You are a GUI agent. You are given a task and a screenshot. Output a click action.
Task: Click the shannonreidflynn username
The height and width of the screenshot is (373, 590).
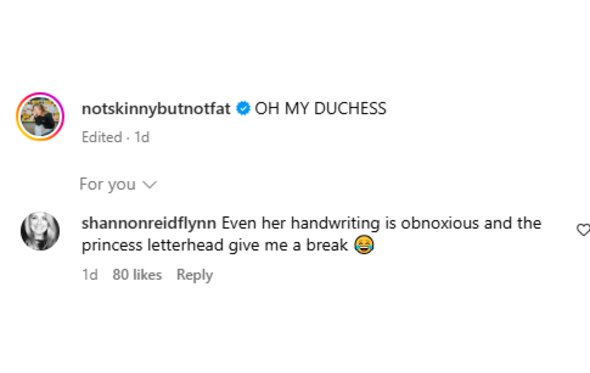coord(149,224)
